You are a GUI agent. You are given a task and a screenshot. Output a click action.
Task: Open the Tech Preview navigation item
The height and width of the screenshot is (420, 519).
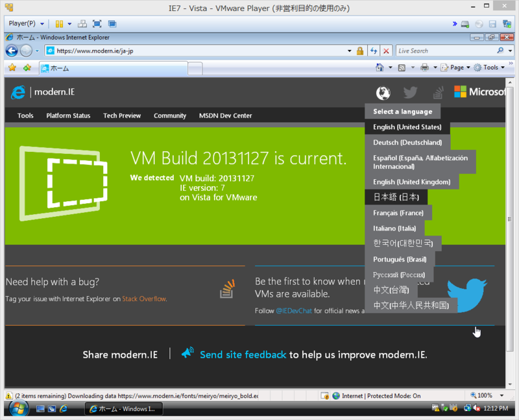pyautogui.click(x=122, y=116)
